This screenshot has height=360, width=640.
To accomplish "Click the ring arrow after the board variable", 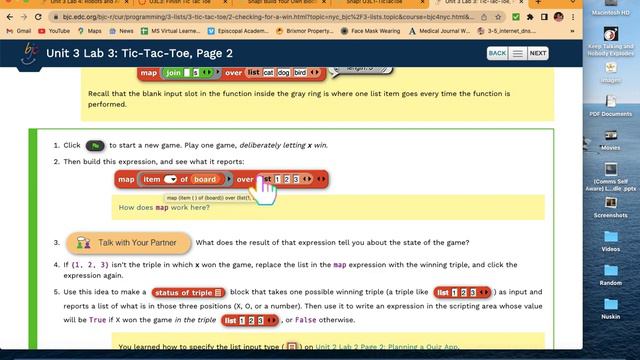I will [x=229, y=179].
